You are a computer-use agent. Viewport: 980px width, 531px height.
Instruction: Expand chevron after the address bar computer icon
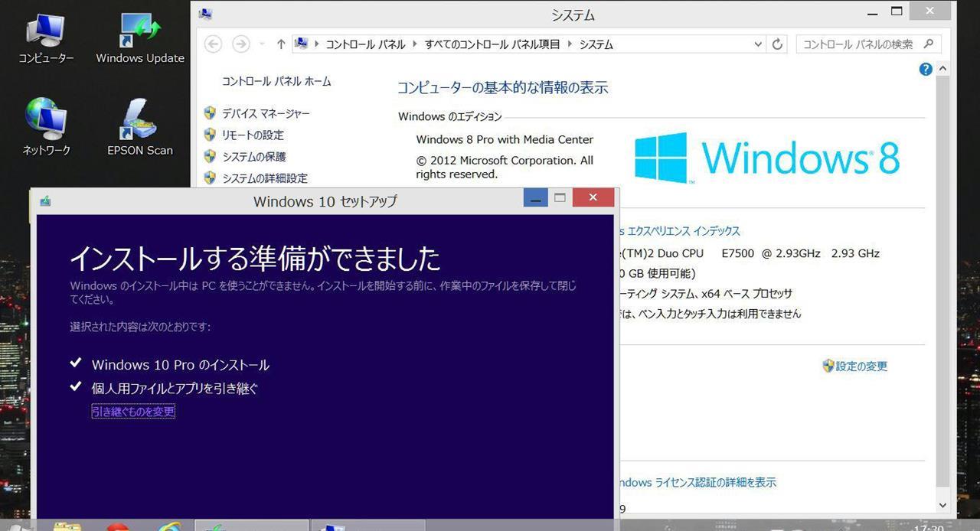(x=317, y=44)
